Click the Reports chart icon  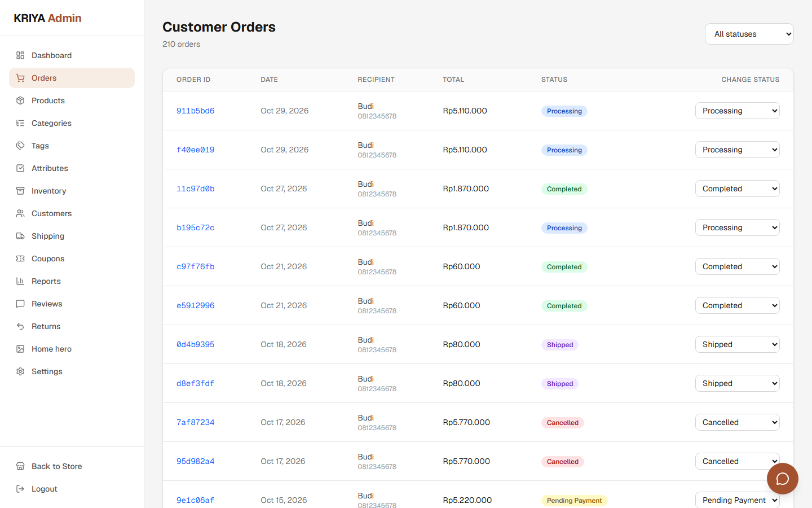[20, 281]
